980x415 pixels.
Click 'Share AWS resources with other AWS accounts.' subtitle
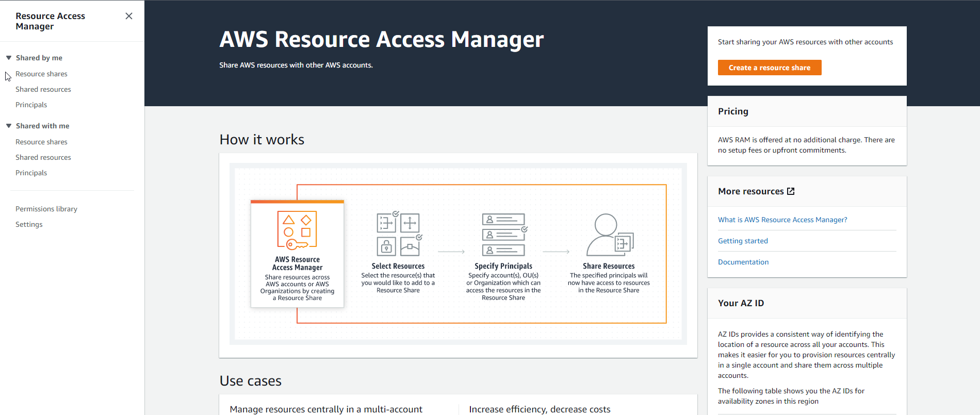pos(296,65)
